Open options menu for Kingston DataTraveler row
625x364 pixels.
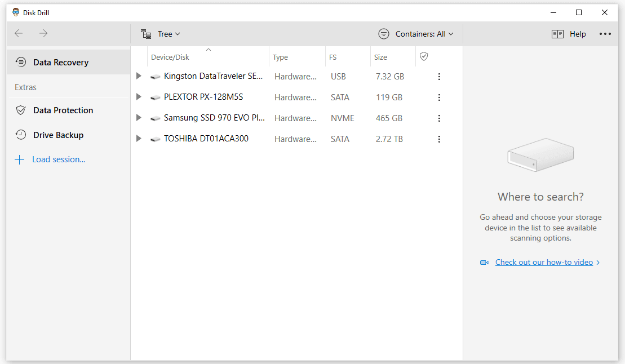point(439,77)
